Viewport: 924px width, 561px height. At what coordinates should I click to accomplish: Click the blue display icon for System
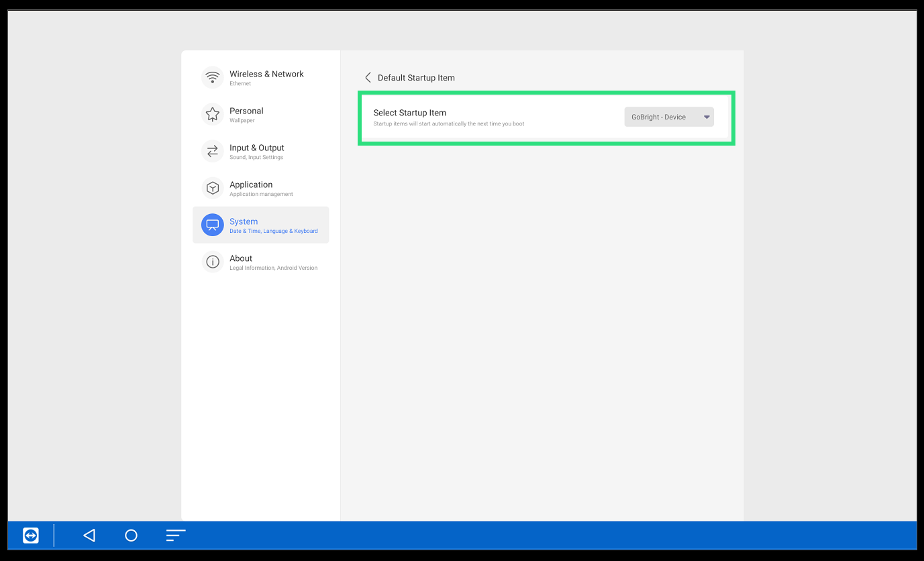point(213,225)
